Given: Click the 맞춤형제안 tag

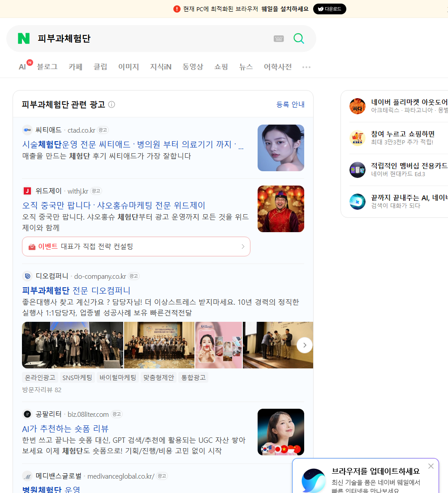Looking at the screenshot, I should click(159, 377).
